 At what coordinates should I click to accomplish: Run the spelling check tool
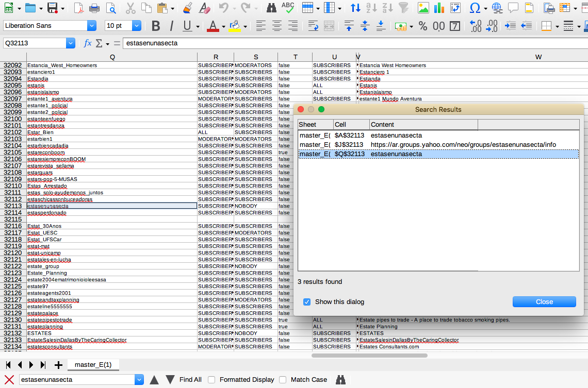[x=288, y=8]
